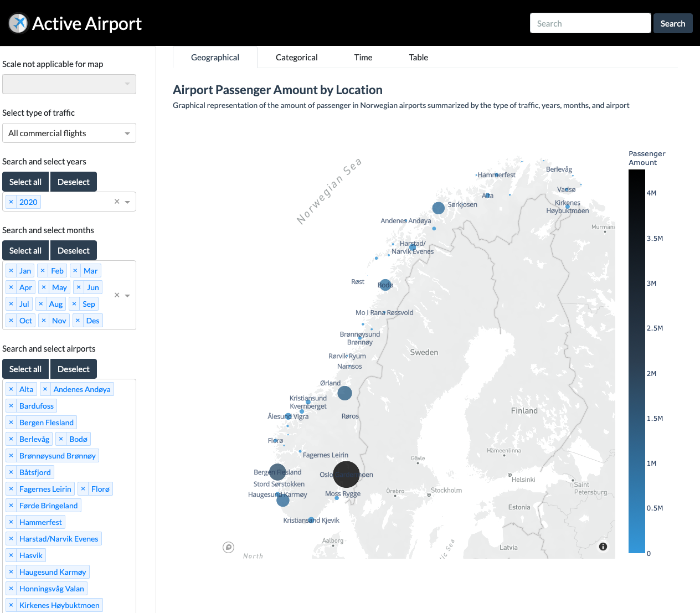Remove the Des month tag
Screen dimensions: 700x613
click(78, 321)
